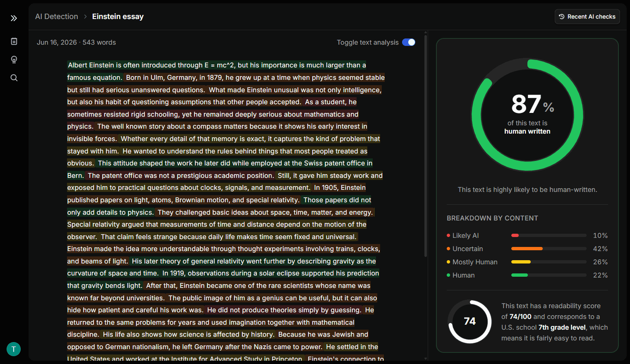Click the '74/100' readability score text
The height and width of the screenshot is (364, 630).
[520, 316]
